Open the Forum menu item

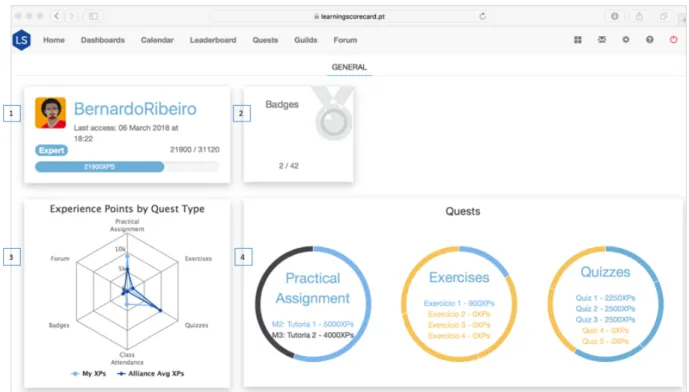click(345, 40)
